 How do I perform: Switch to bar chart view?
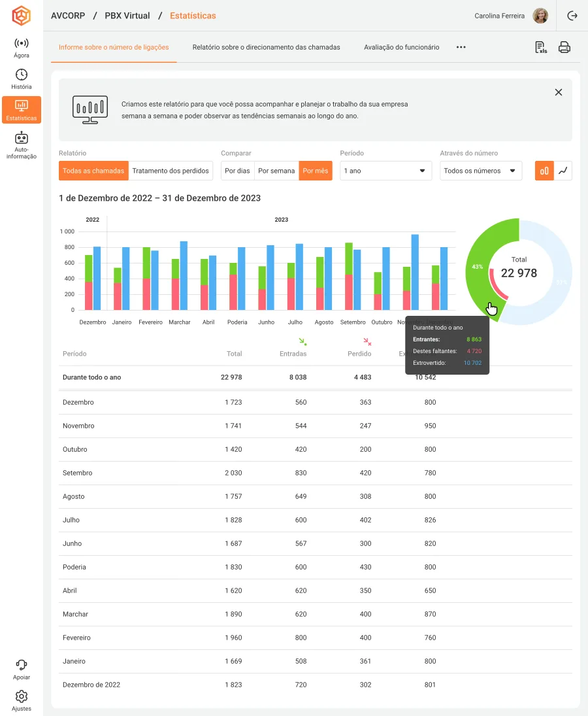tap(544, 171)
